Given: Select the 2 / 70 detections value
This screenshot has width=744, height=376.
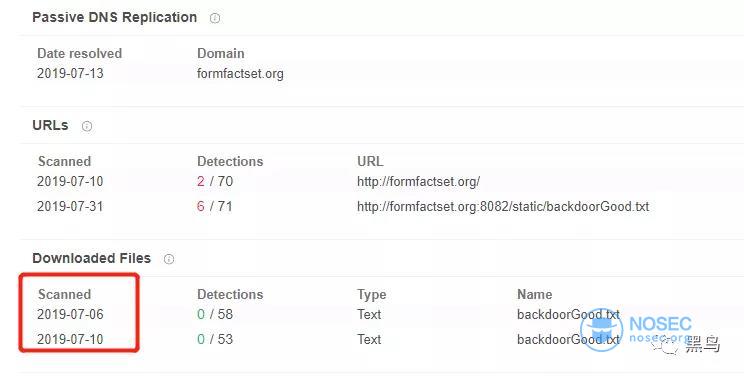Looking at the screenshot, I should 215,181.
